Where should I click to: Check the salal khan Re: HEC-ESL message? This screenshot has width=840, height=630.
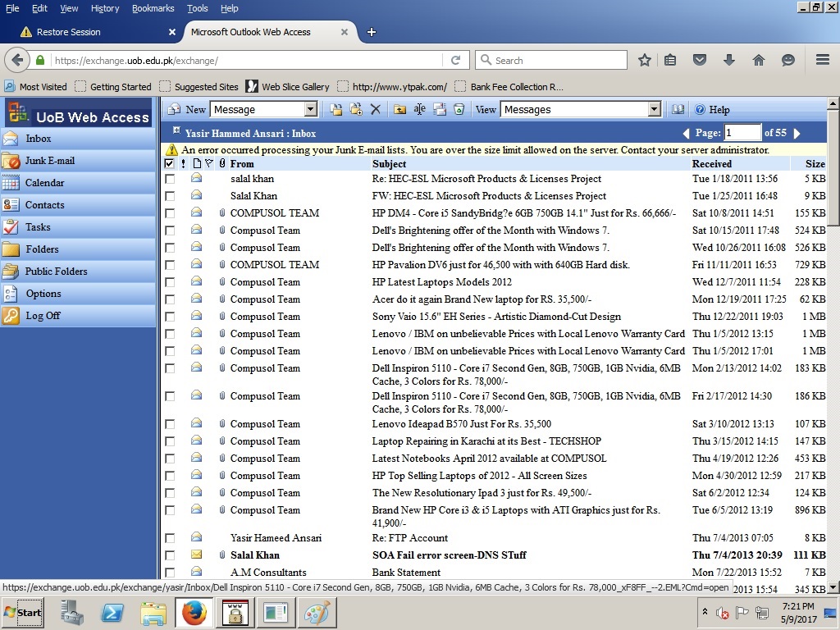coord(170,179)
